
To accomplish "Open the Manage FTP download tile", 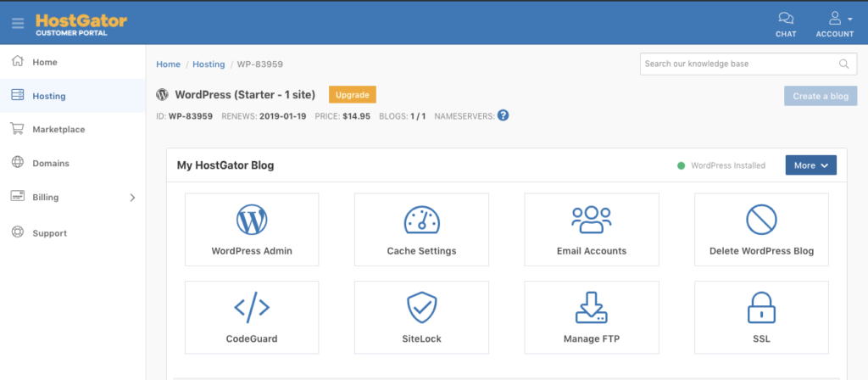I will tap(592, 317).
